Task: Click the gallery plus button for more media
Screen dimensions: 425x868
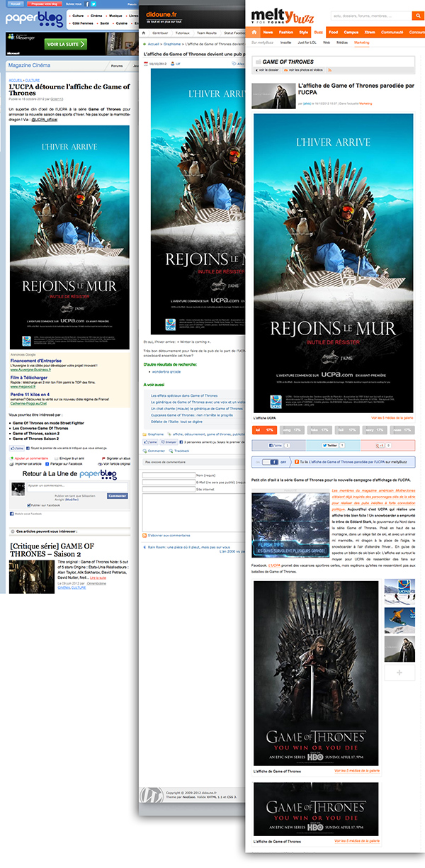Action: pos(399,672)
